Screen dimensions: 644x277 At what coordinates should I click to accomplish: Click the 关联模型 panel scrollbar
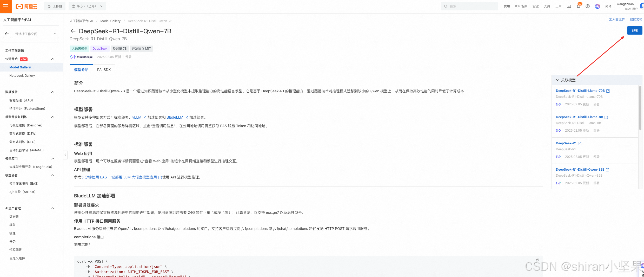[640, 108]
